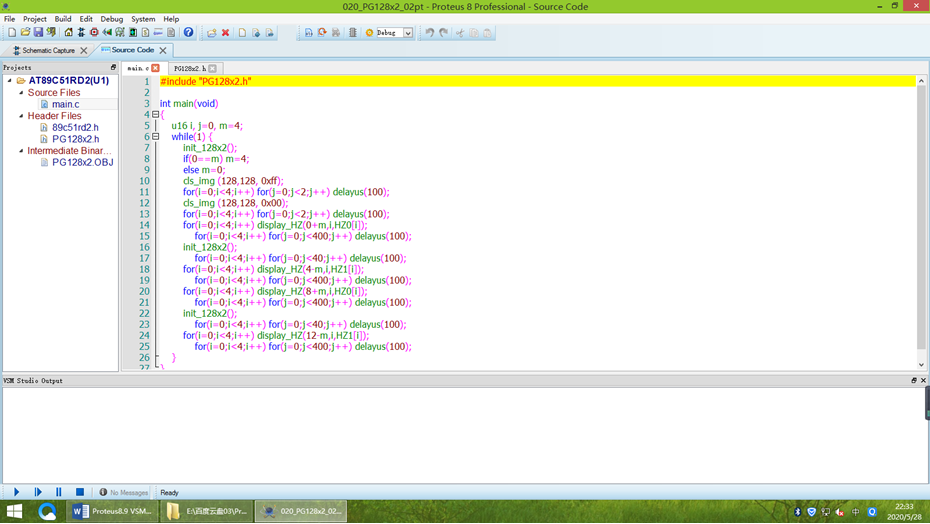The width and height of the screenshot is (930, 524).
Task: Close the PG128x2.h editor tab
Action: click(212, 68)
